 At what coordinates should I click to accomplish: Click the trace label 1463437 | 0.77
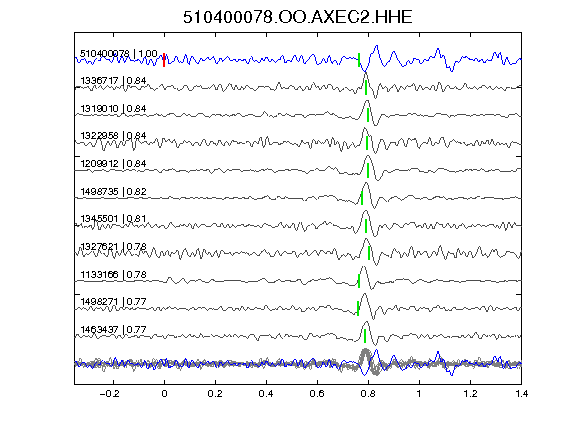[113, 330]
